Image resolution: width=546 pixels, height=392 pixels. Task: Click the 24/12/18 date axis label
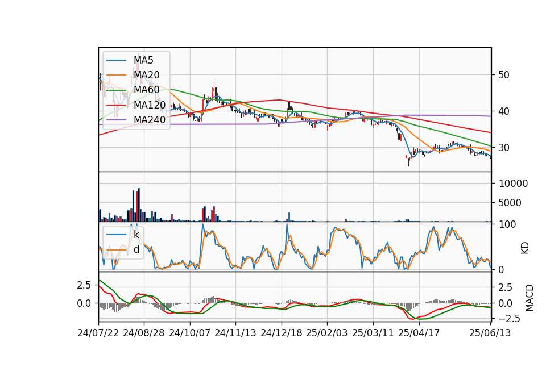(x=282, y=333)
